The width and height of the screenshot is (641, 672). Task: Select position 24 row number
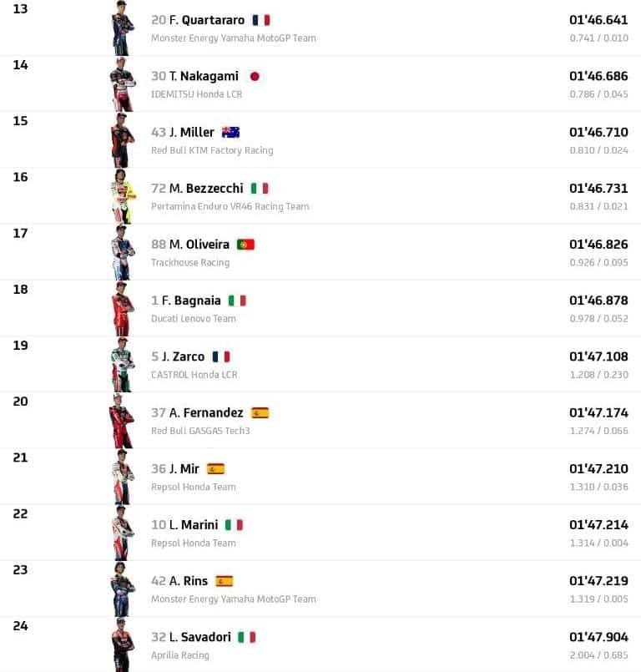[21, 625]
